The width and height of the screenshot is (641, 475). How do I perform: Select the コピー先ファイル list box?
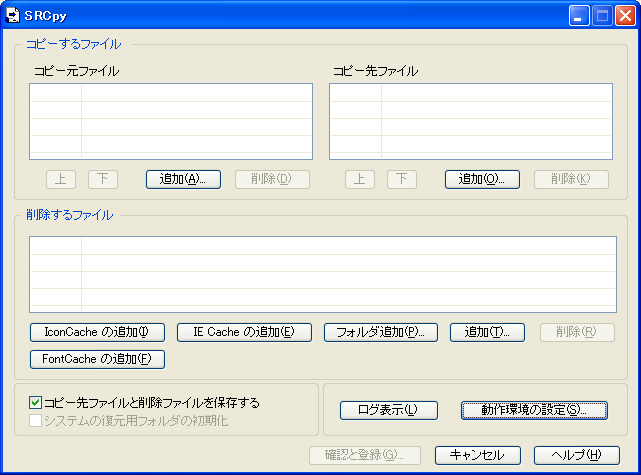(471, 121)
